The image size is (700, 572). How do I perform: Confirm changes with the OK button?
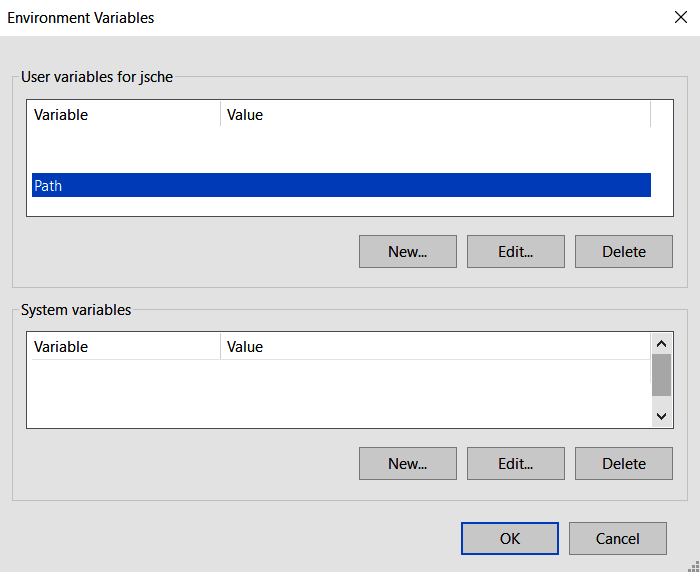pos(509,539)
